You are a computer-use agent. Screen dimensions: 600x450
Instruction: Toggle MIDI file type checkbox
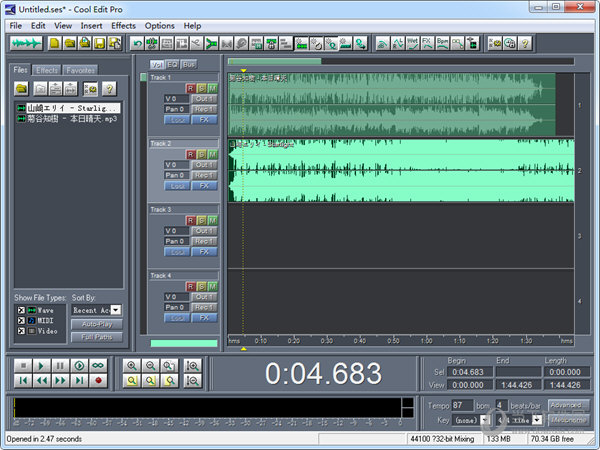coord(21,320)
